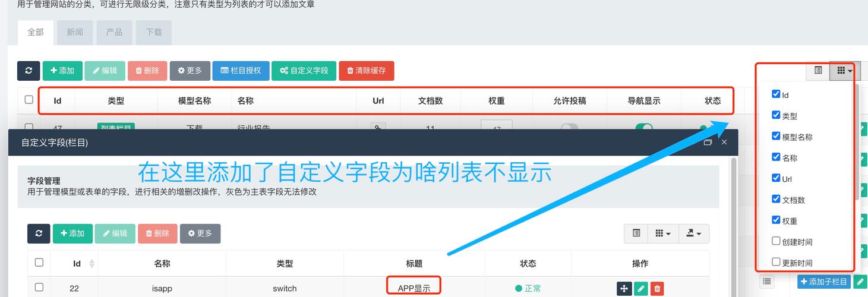Click the 清除缓存 clear cache button
868x297 pixels.
tap(367, 71)
